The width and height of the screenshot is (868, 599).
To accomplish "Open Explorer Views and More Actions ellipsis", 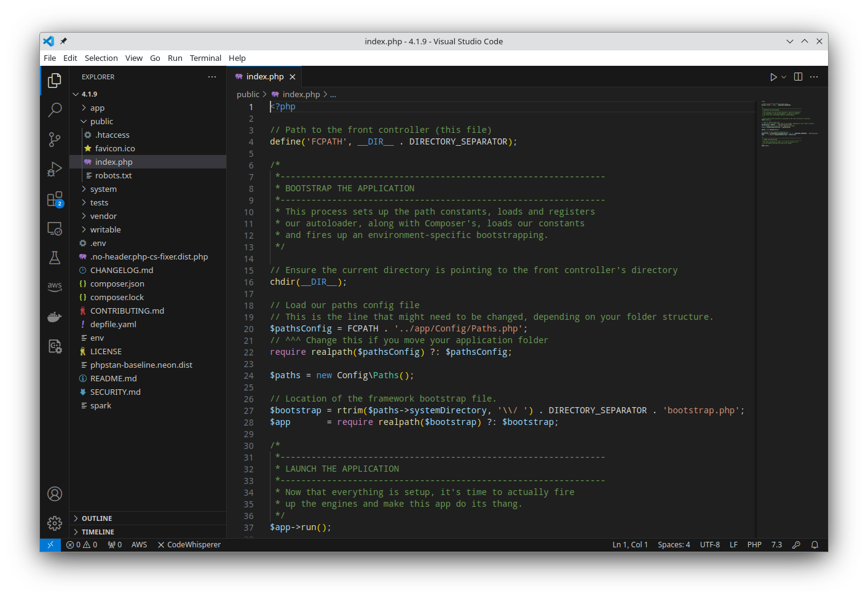I will pyautogui.click(x=212, y=77).
